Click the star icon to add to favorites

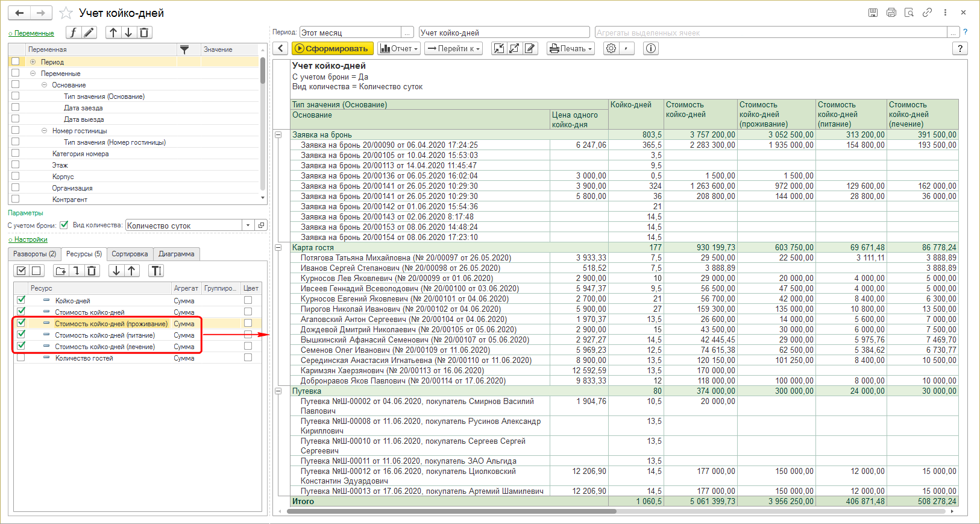pyautogui.click(x=66, y=13)
